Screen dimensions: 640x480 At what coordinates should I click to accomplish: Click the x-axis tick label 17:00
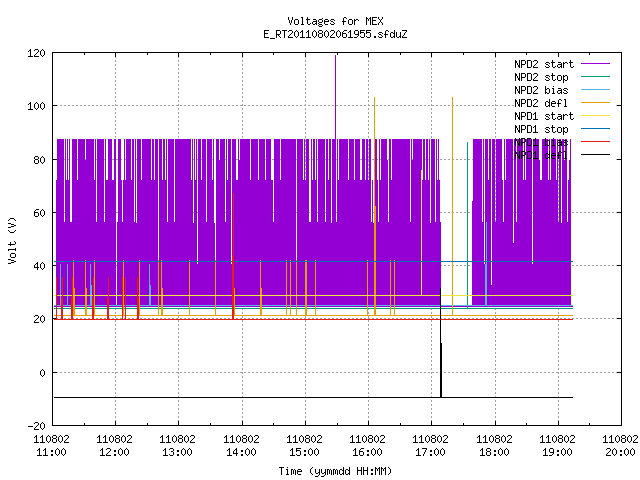point(431,453)
